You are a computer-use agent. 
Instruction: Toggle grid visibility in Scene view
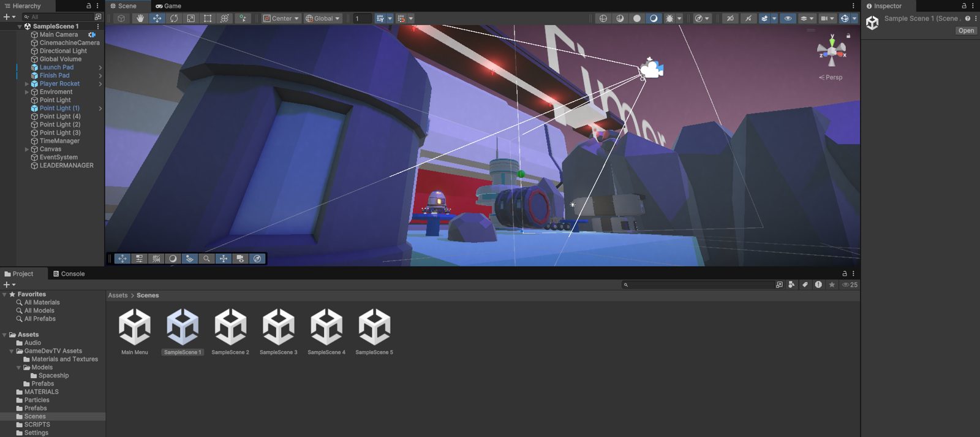click(380, 18)
